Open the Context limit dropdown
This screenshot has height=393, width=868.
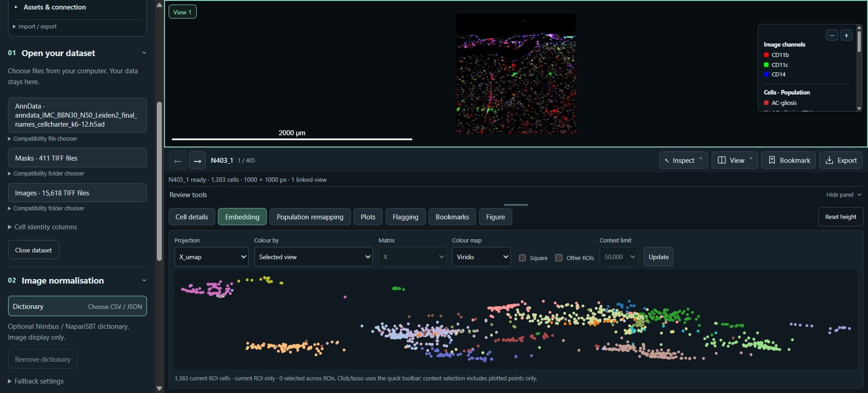tap(618, 257)
